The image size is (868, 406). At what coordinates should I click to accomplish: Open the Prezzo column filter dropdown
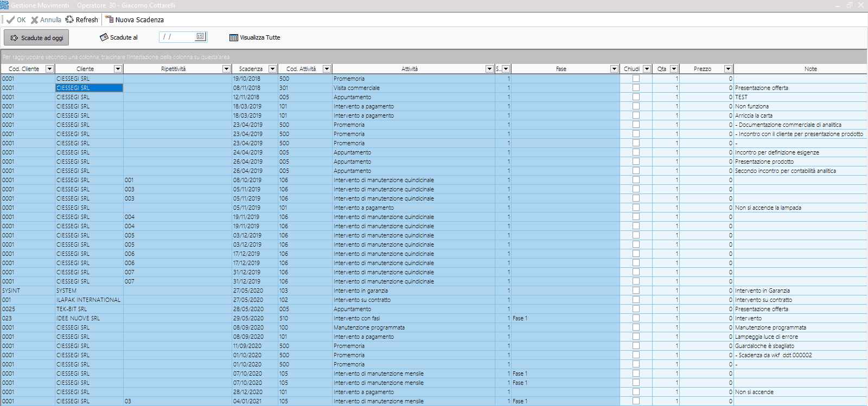coord(728,69)
